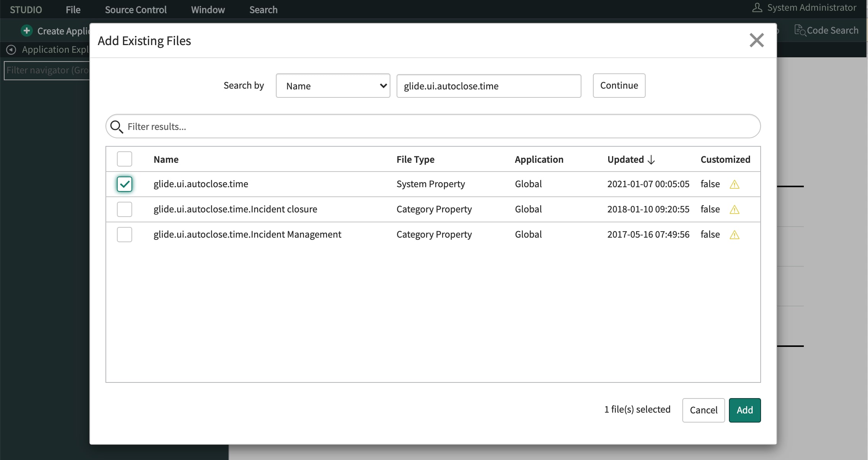Viewport: 868px width, 460px height.
Task: Click the green plus Create Application icon
Action: pos(26,31)
